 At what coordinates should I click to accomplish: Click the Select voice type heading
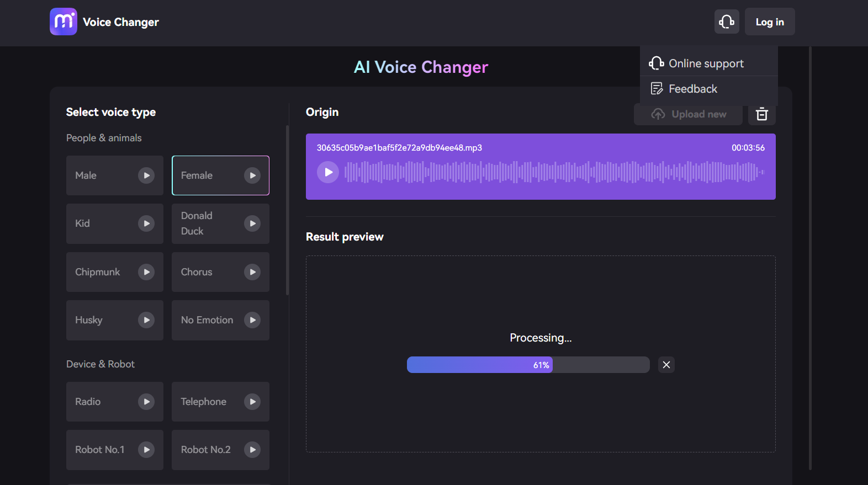coord(111,112)
